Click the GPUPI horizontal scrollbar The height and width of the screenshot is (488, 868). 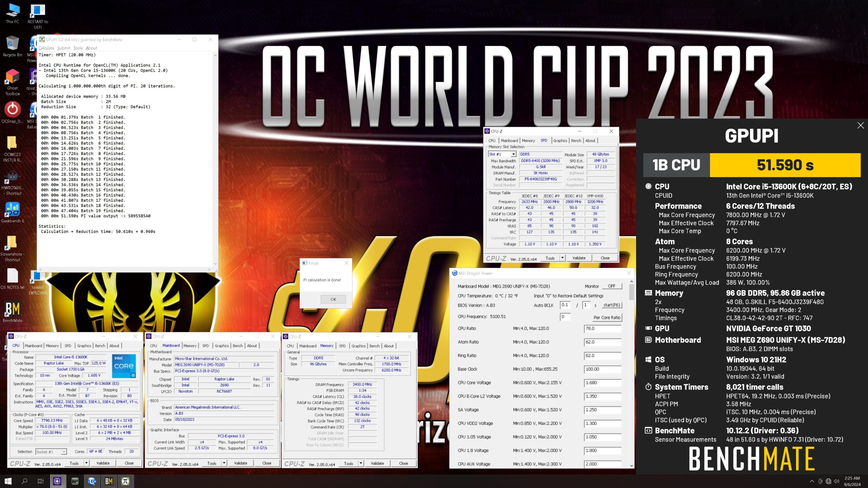[125, 270]
